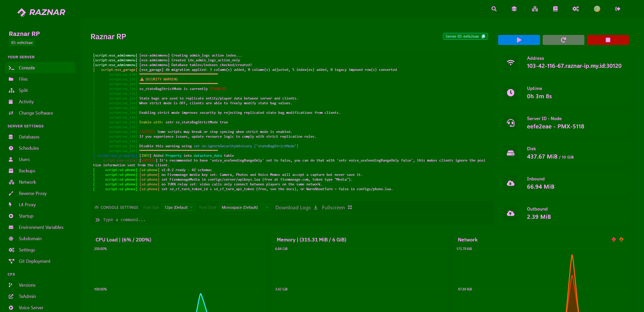Click the 'Enable with: setr sv_stateBagStrictMode true' line
This screenshot has width=644, height=312.
[184, 122]
